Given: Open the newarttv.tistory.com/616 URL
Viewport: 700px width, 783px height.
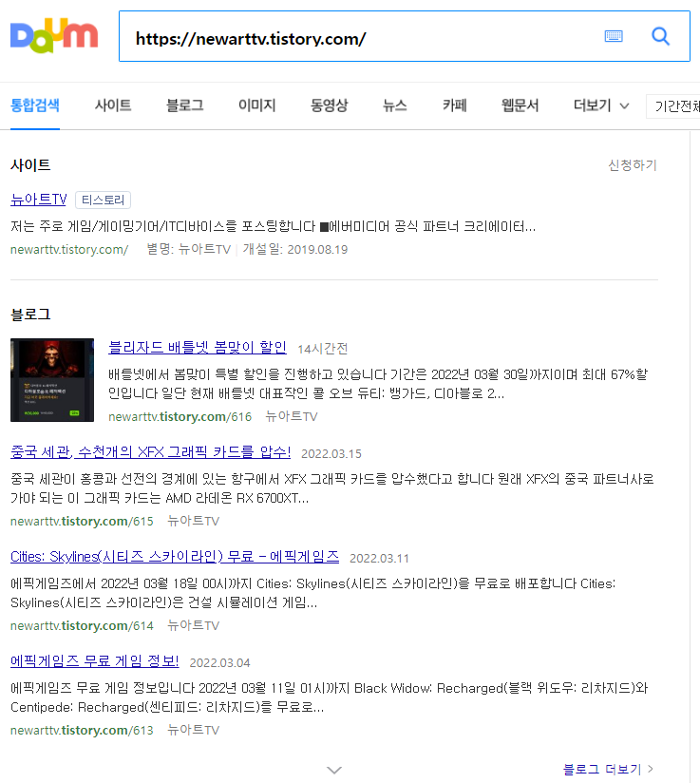Looking at the screenshot, I should tap(180, 416).
